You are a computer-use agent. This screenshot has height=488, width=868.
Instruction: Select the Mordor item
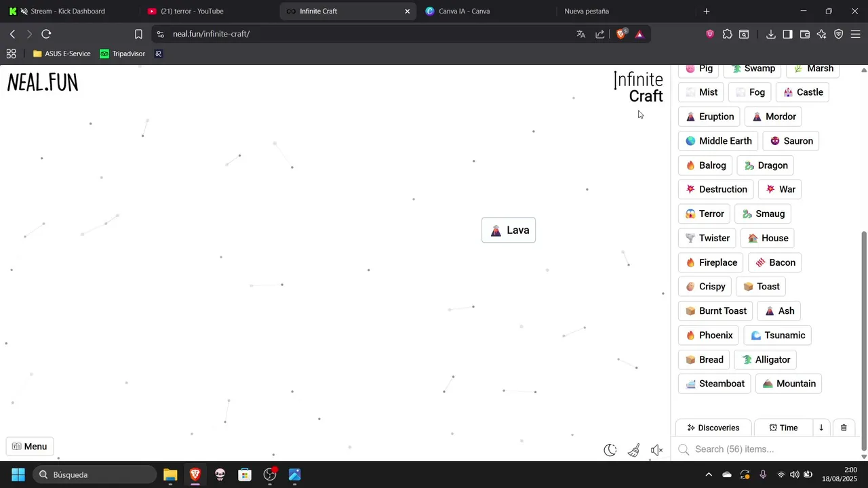[774, 117]
